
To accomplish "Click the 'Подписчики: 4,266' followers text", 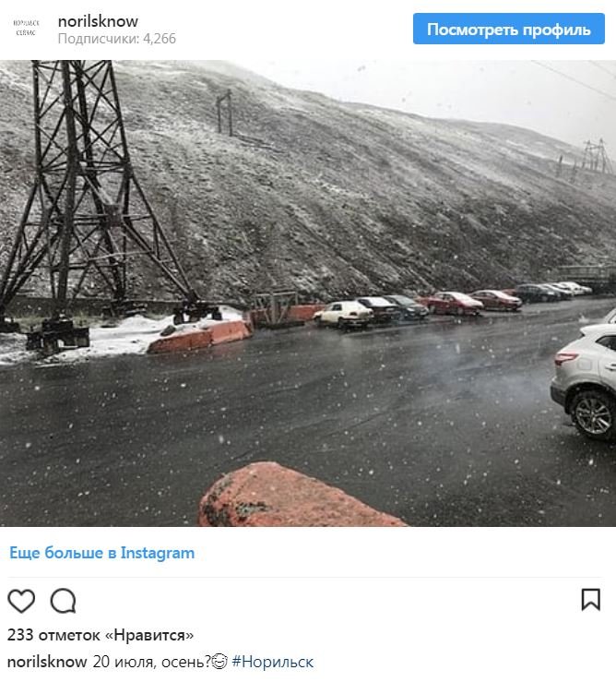I will (x=117, y=39).
